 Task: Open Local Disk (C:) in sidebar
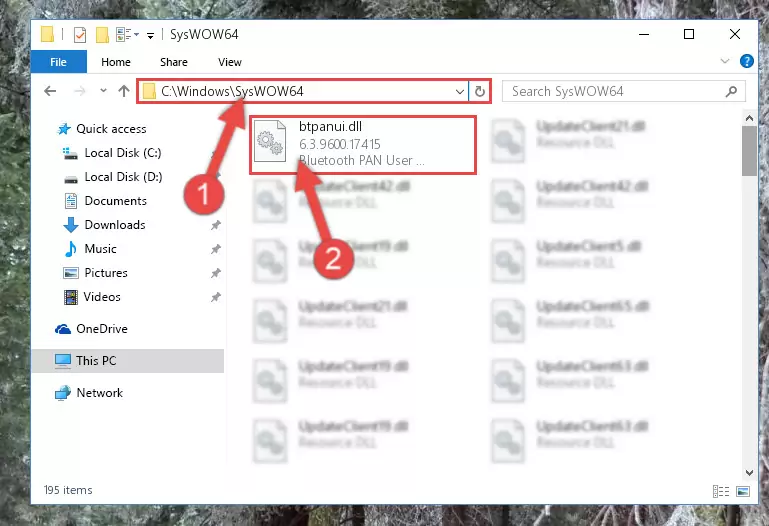[x=123, y=153]
